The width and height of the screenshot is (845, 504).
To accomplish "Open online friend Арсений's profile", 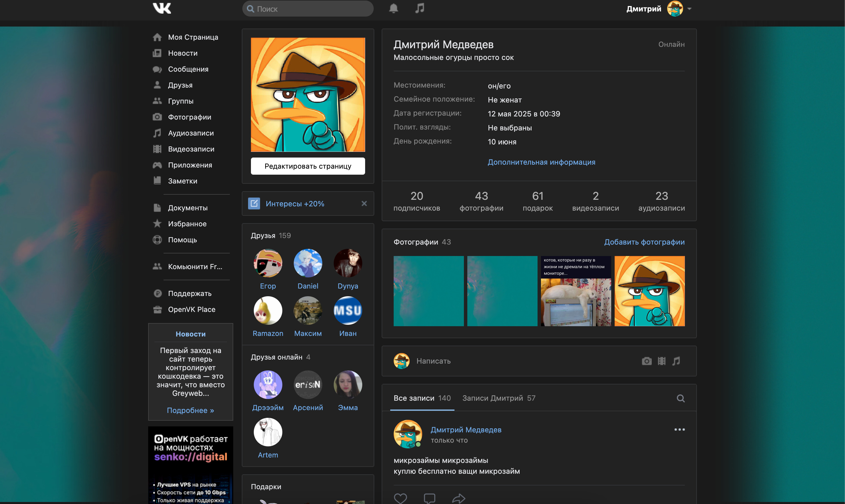I will click(308, 391).
